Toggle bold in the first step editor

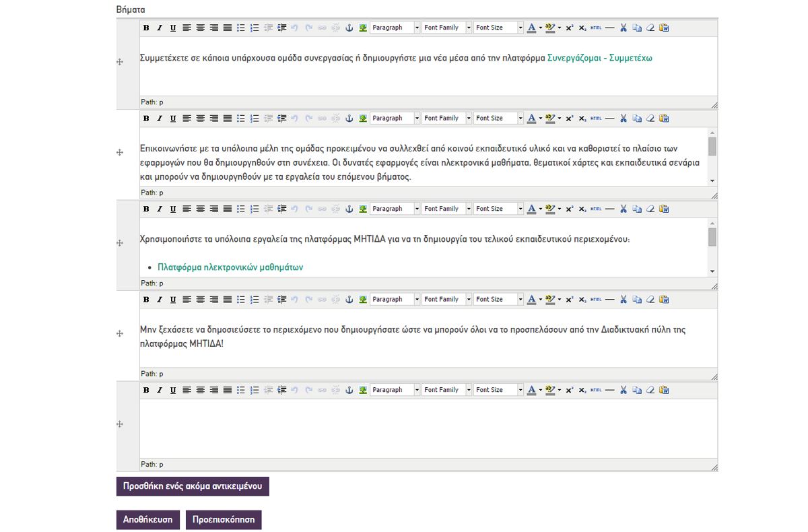(146, 28)
